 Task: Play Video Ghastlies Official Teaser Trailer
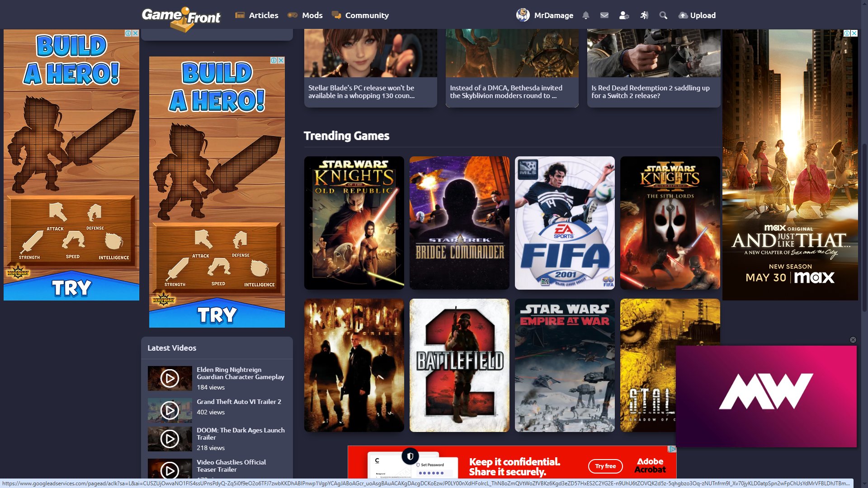tap(170, 469)
